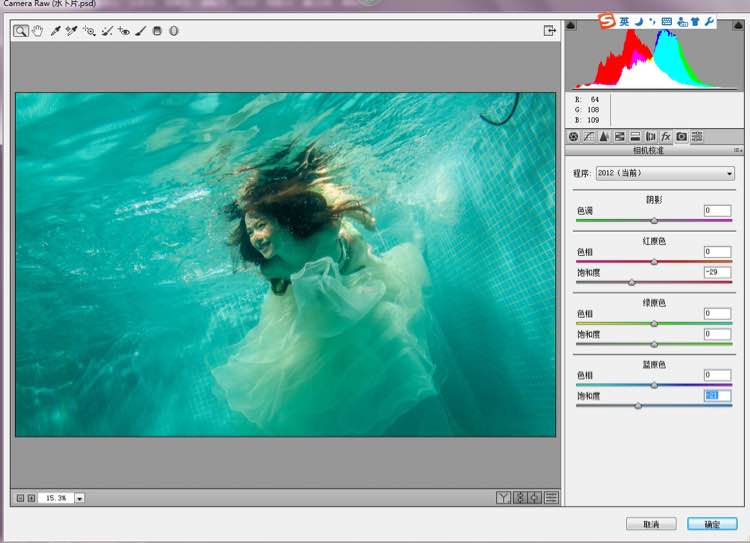This screenshot has height=543, width=750.
Task: Click the IME shirt skin icon
Action: coord(695,22)
